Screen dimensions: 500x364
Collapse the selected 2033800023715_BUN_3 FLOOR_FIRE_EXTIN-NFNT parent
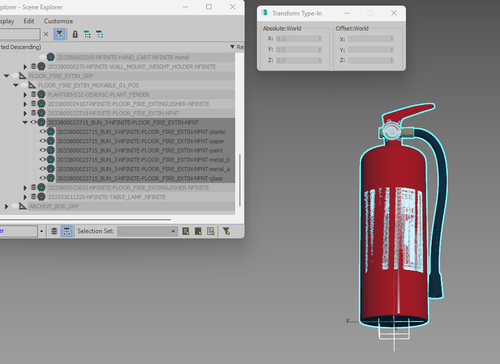click(x=25, y=123)
